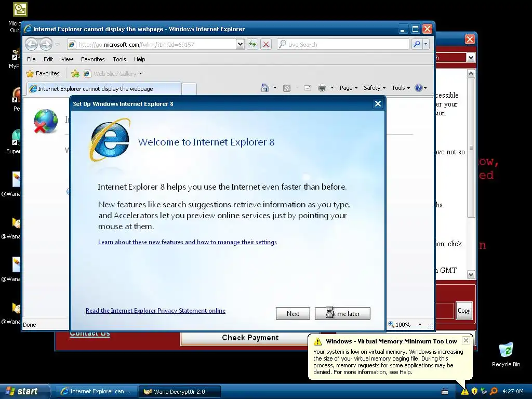Maximize the Internet Explorer window
The height and width of the screenshot is (399, 532).
click(x=415, y=29)
